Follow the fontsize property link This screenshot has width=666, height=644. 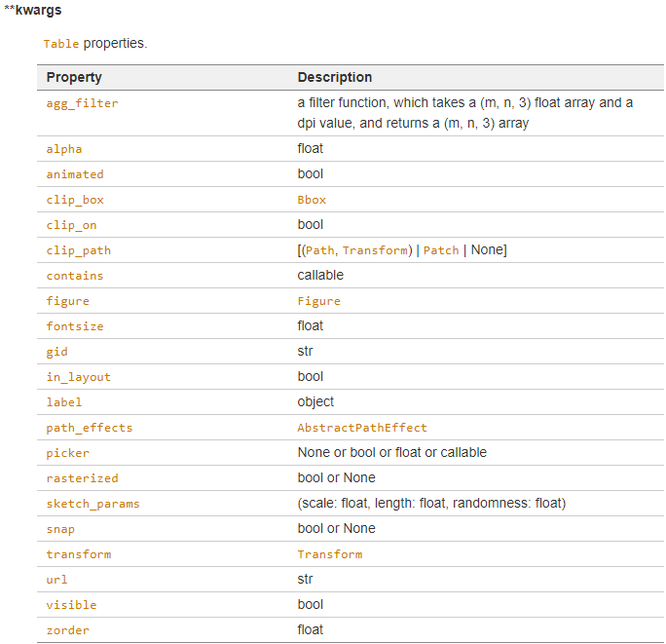pyautogui.click(x=75, y=326)
